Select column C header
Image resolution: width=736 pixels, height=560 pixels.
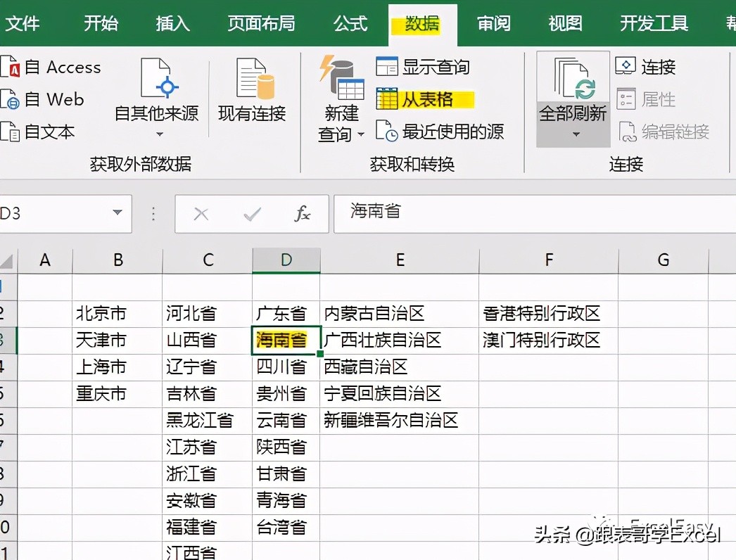[208, 260]
